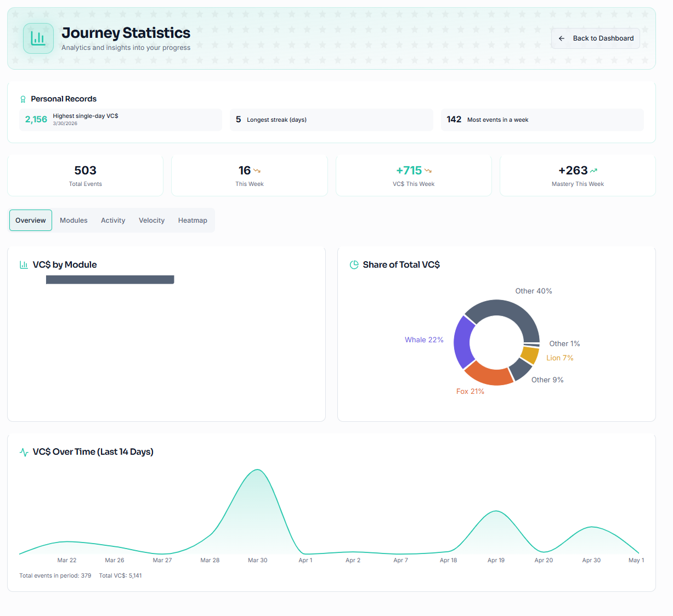Click the downtrend arrow beside +715 VC$
Image resolution: width=673 pixels, height=616 pixels.
coord(428,171)
